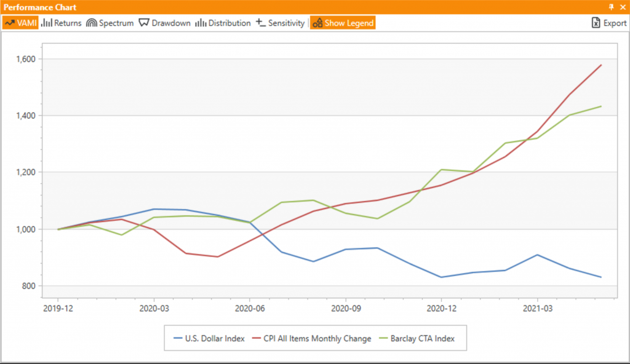Export the chart data to Excel
Screen dimensions: 630x364
tap(608, 23)
